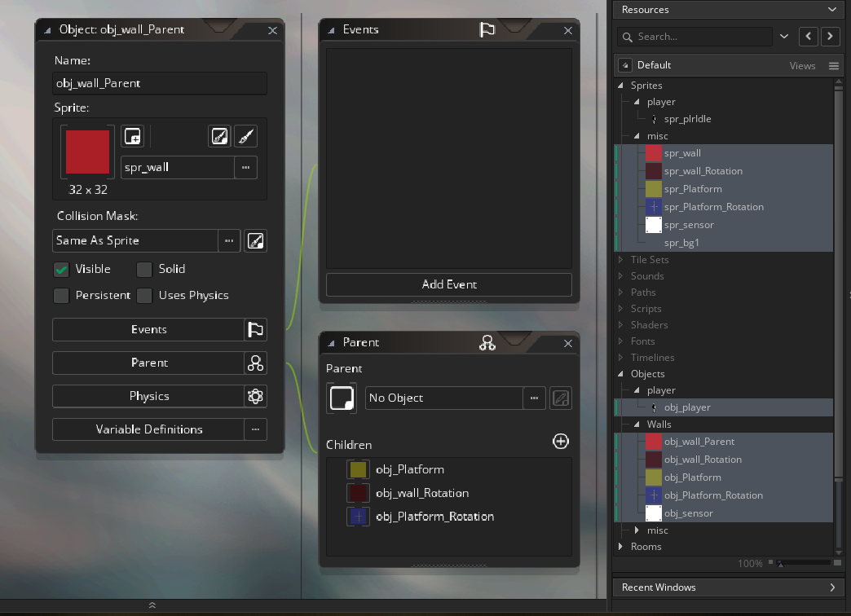
Task: Collapse the Sprites tree folder
Action: (x=621, y=86)
